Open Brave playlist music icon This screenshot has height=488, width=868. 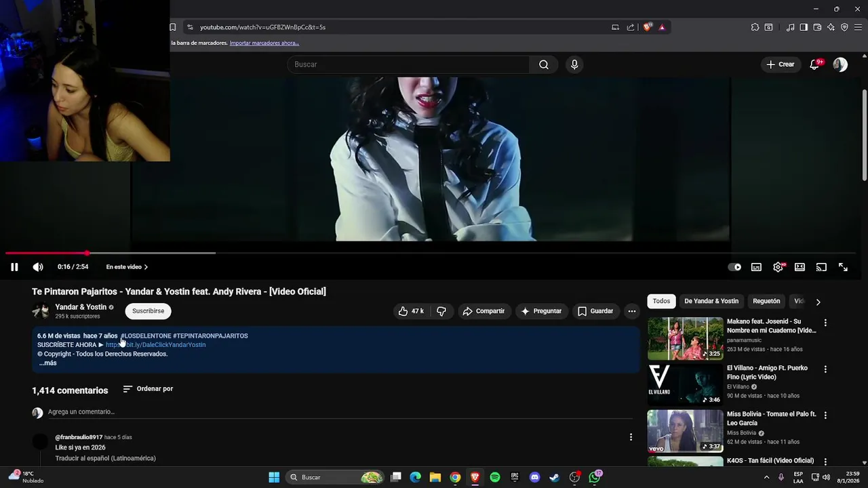tap(790, 27)
